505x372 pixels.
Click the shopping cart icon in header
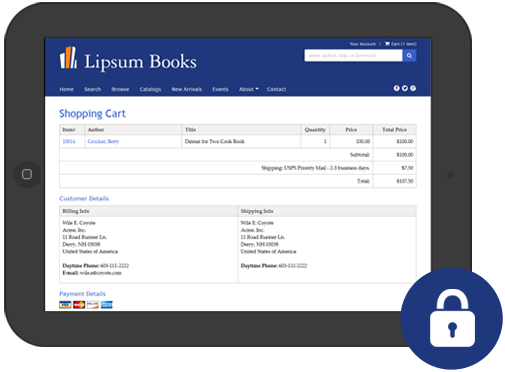coord(387,44)
